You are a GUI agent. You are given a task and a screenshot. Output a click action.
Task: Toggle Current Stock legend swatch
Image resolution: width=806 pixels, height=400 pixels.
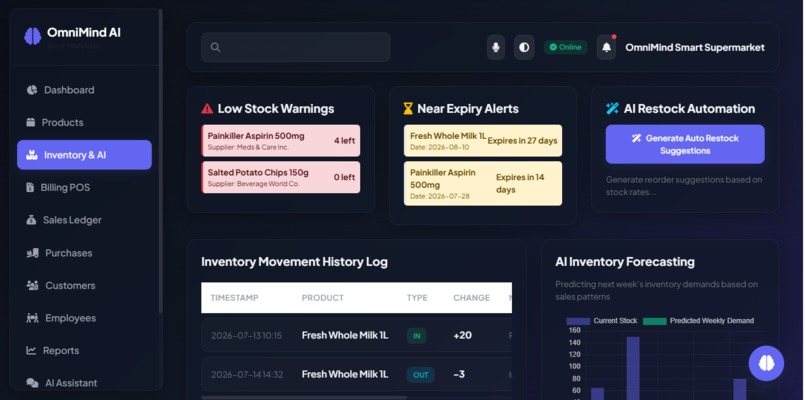click(x=578, y=321)
